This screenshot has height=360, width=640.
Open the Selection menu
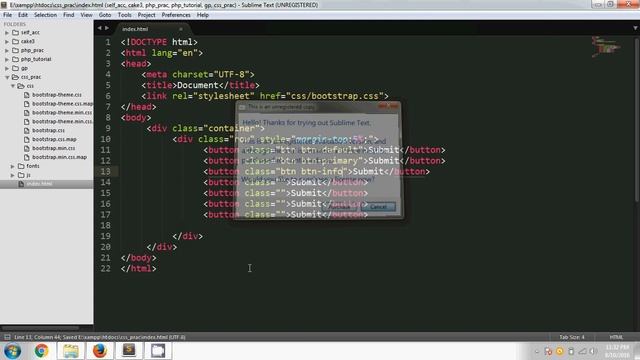(45, 15)
